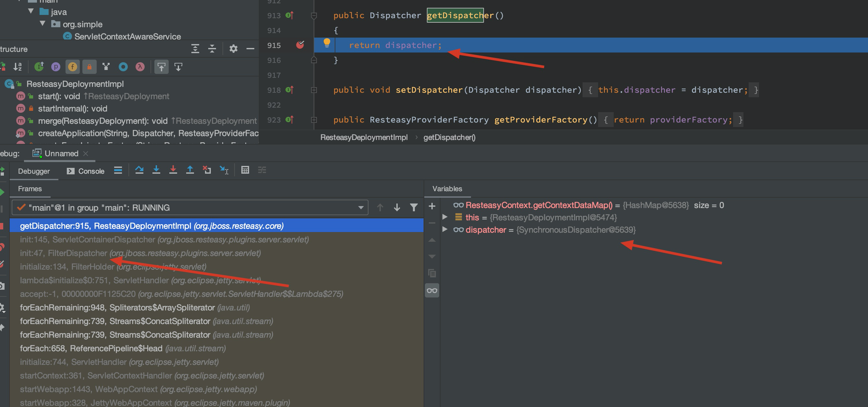Expand the dispatcher variable node
Viewport: 868px width, 407px height.
click(x=445, y=230)
